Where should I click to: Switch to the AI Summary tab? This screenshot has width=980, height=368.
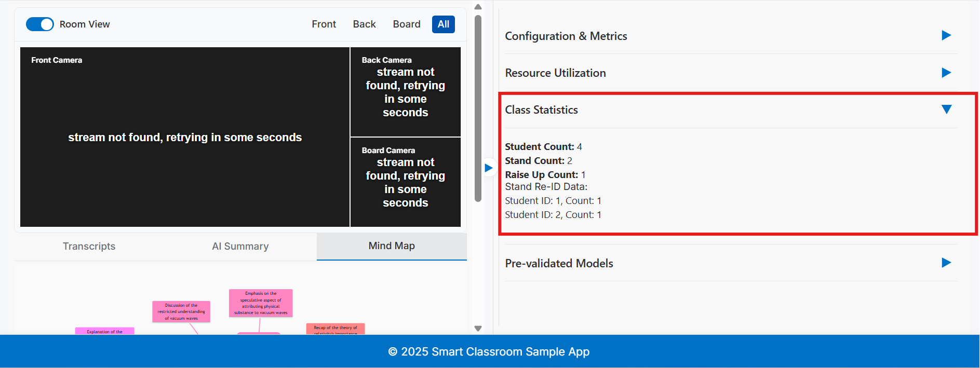240,247
